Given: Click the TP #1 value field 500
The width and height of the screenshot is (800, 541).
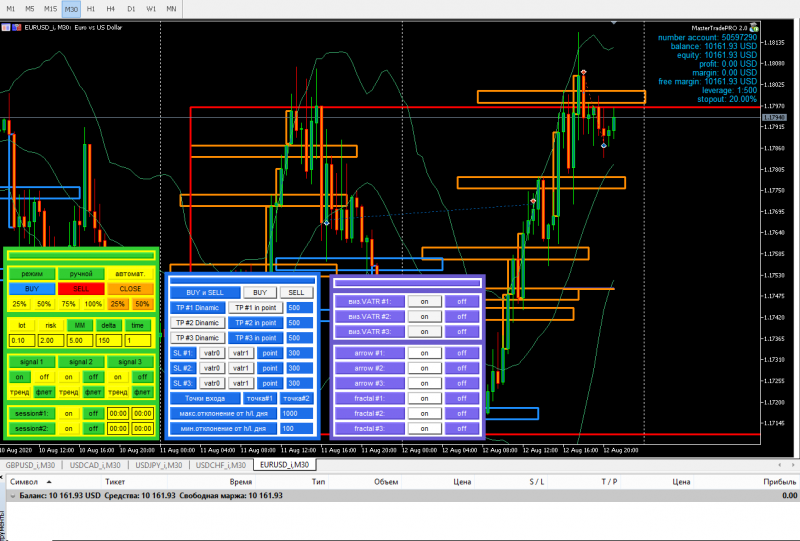Looking at the screenshot, I should [299, 308].
